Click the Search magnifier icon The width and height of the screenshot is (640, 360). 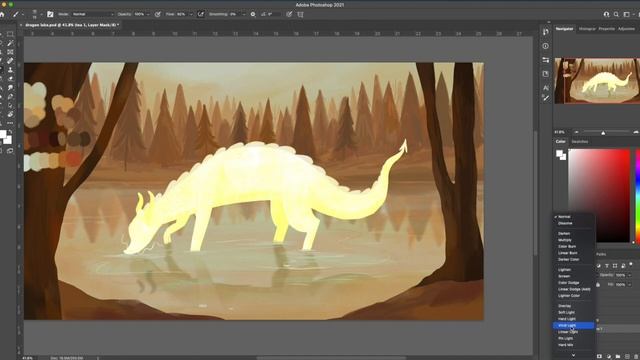pyautogui.click(x=616, y=14)
